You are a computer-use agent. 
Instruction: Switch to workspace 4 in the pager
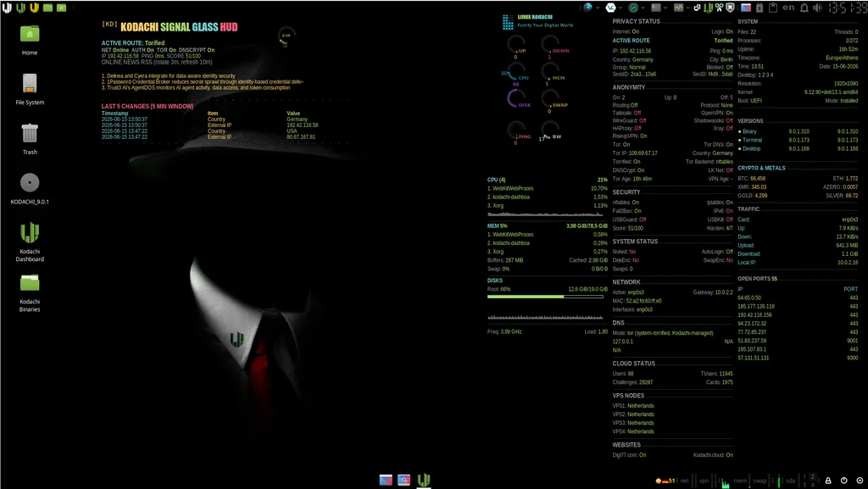point(813,485)
